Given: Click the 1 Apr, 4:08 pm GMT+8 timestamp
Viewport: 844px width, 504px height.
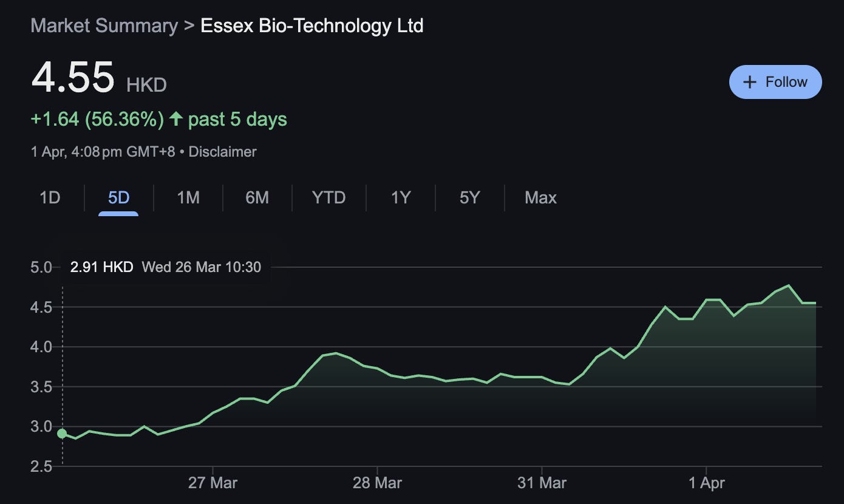Looking at the screenshot, I should pyautogui.click(x=103, y=152).
